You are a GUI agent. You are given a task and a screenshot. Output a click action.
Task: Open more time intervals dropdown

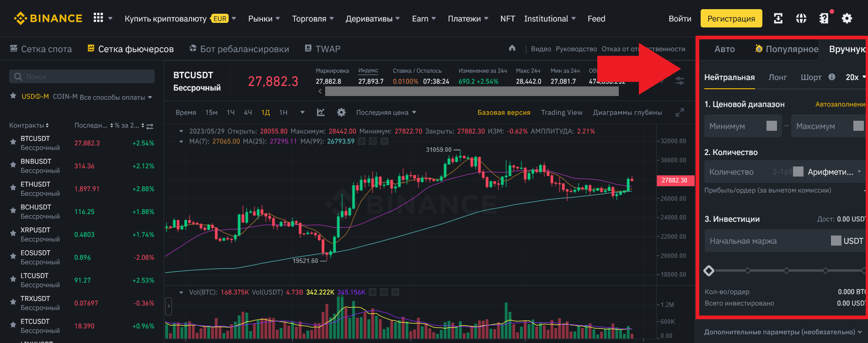point(302,113)
